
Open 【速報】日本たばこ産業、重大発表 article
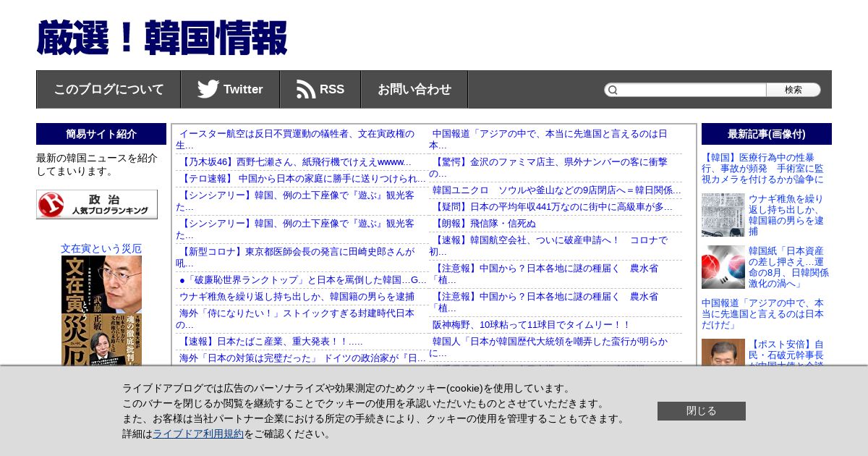(x=271, y=341)
